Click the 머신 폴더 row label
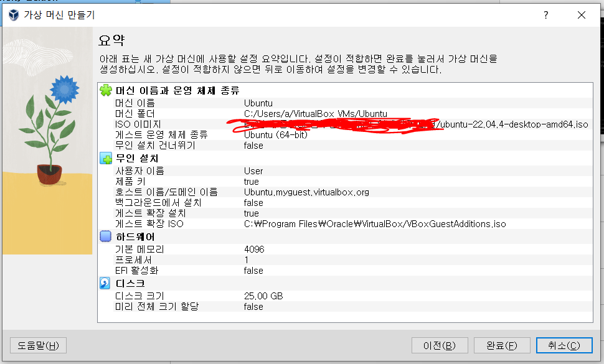The image size is (604, 364). (135, 114)
